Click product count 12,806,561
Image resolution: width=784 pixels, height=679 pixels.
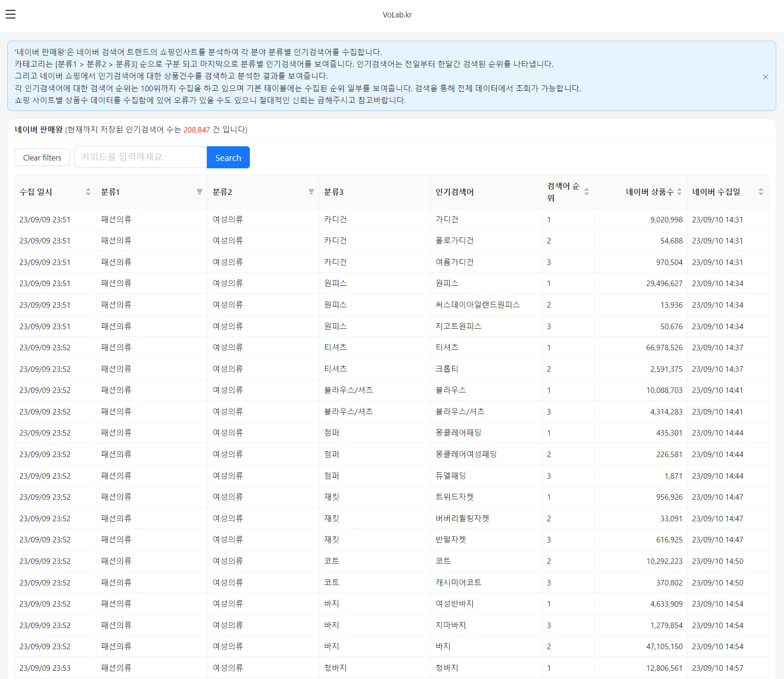pos(664,668)
